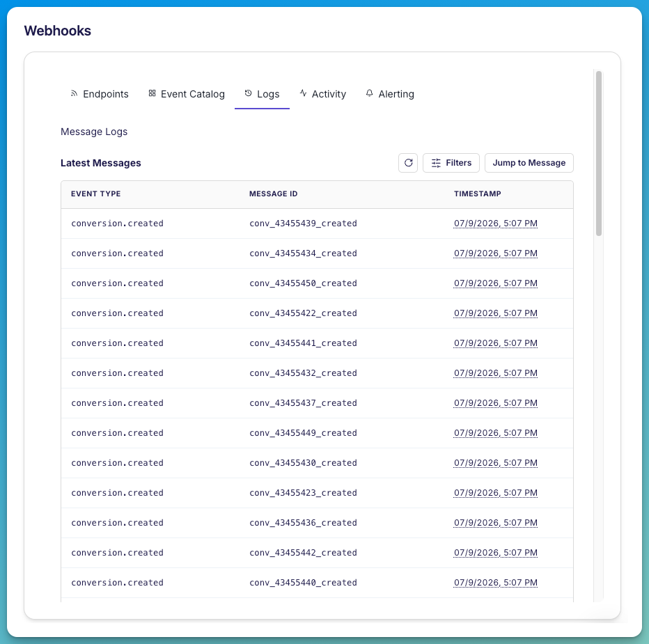Viewport: 649px width, 644px height.
Task: Click the MESSAGE ID column header
Action: click(273, 194)
